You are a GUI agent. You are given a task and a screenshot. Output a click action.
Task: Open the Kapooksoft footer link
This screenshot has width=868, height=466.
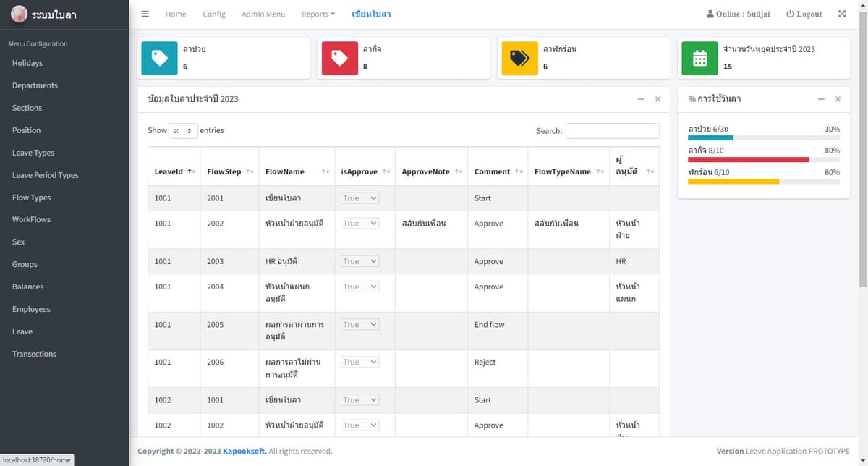pos(244,451)
